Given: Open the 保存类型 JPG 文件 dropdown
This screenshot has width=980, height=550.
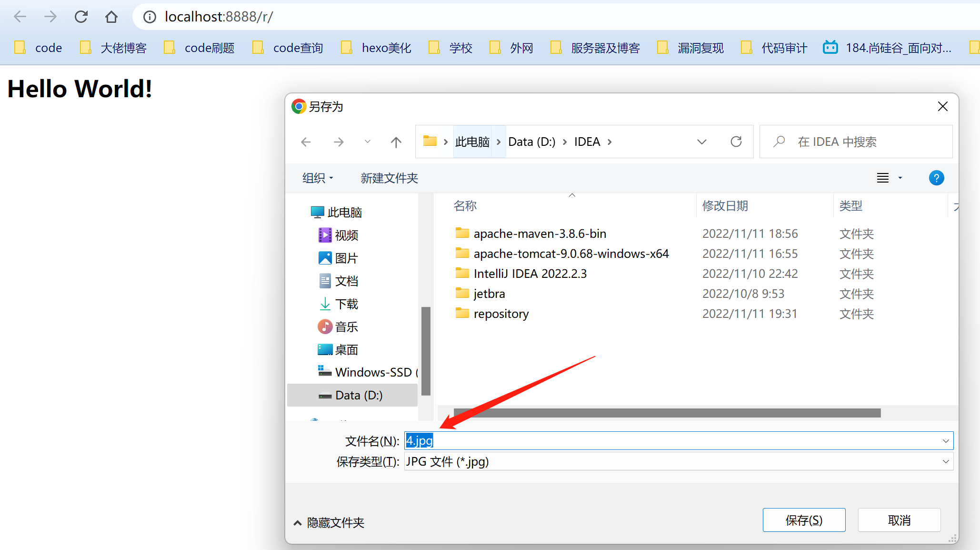Looking at the screenshot, I should (x=679, y=461).
